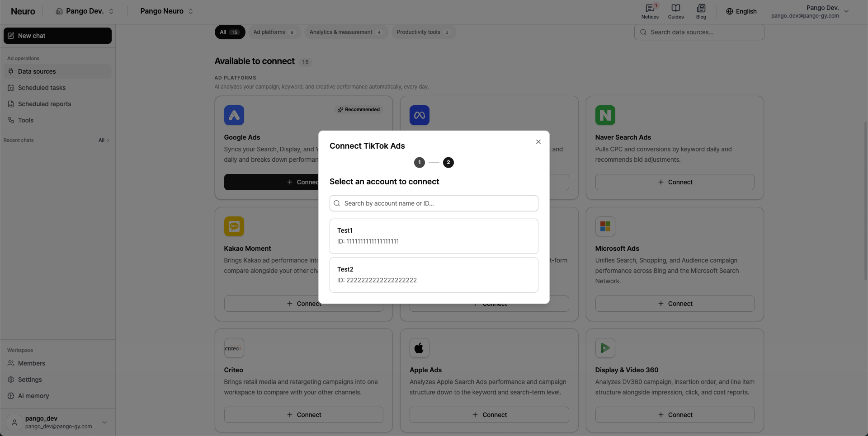Go back to step 1 indicator
868x436 pixels.
coord(419,163)
